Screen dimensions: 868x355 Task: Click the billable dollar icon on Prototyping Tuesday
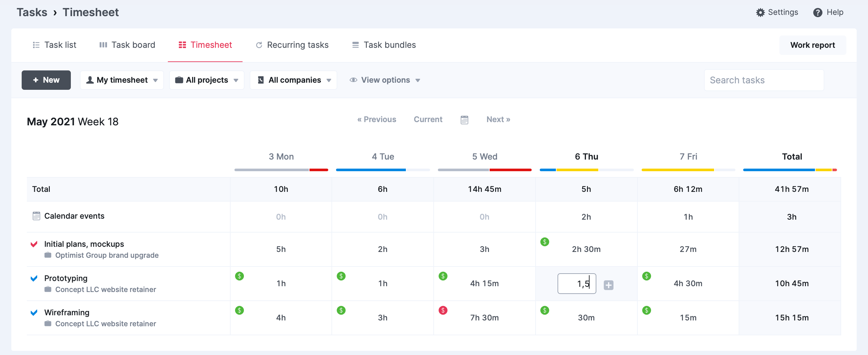point(341,275)
